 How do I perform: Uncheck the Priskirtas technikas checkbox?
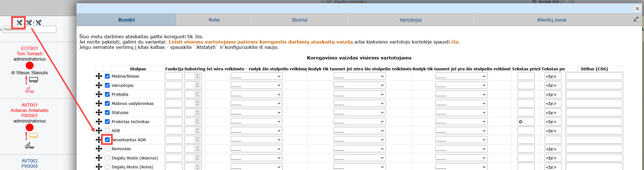coord(107,121)
